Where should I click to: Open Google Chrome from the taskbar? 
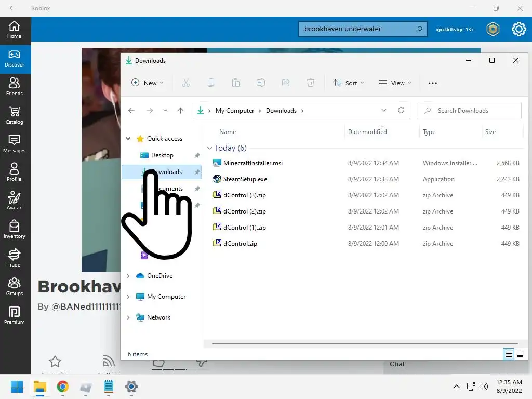pos(63,387)
